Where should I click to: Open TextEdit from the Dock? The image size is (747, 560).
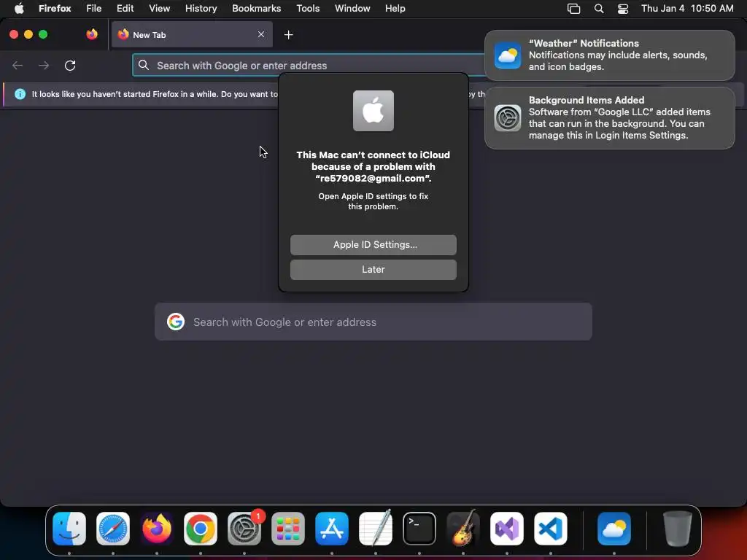click(x=376, y=529)
